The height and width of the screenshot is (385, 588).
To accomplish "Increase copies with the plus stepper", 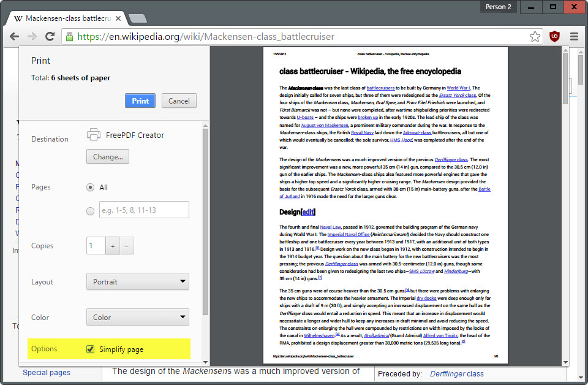I will [x=112, y=245].
